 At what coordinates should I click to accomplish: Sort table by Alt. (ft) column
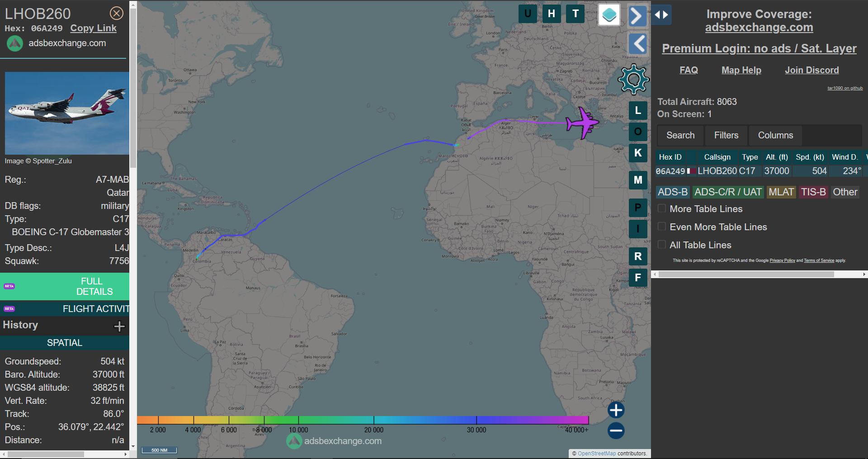point(777,157)
